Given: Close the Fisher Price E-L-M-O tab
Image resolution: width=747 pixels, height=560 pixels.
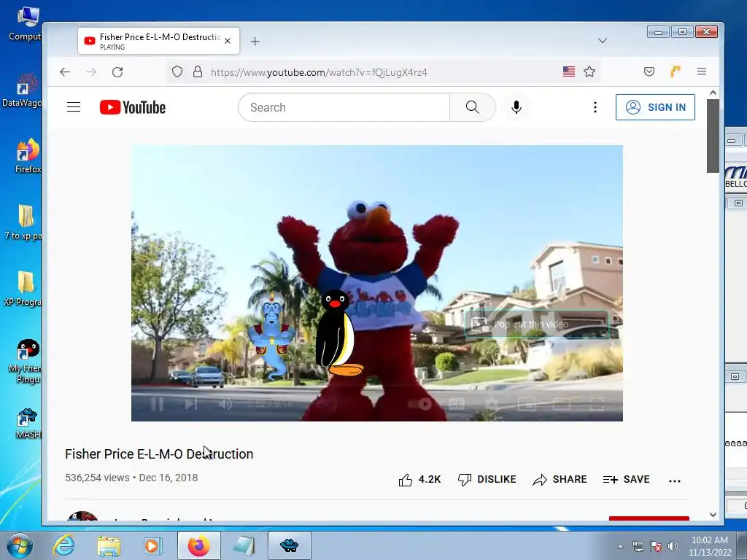Looking at the screenshot, I should [228, 41].
